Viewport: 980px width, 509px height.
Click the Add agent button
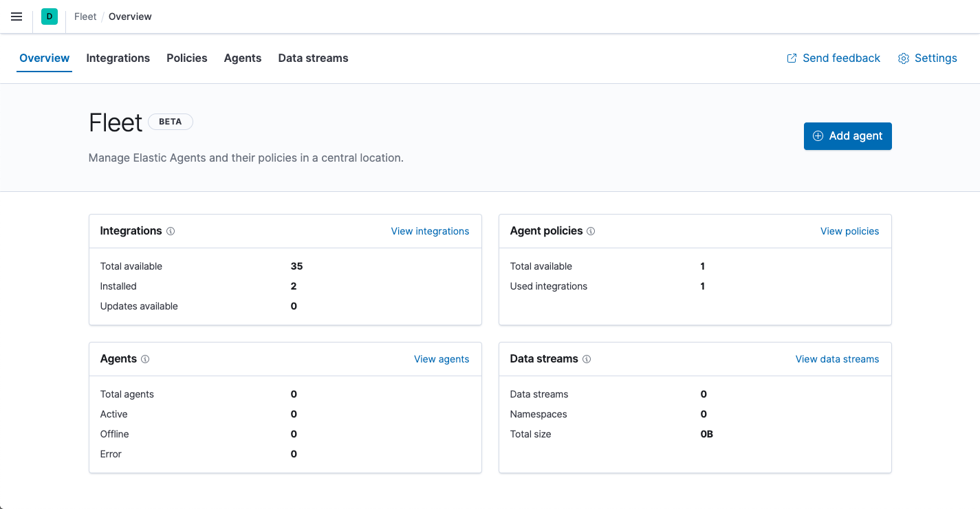(847, 136)
